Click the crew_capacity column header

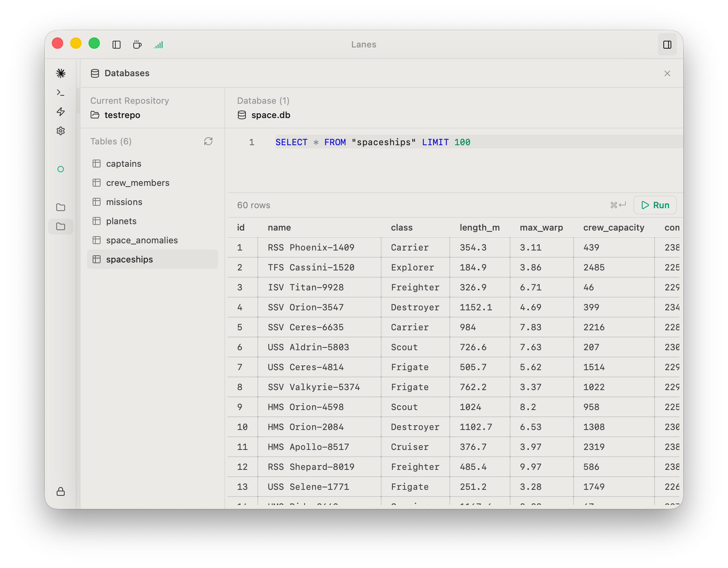pos(614,227)
